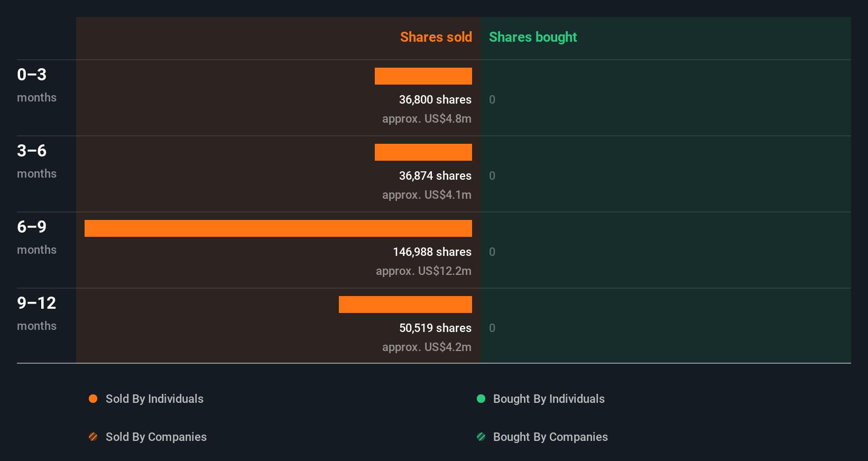
Task: Click the 36,800 shares value
Action: point(435,99)
